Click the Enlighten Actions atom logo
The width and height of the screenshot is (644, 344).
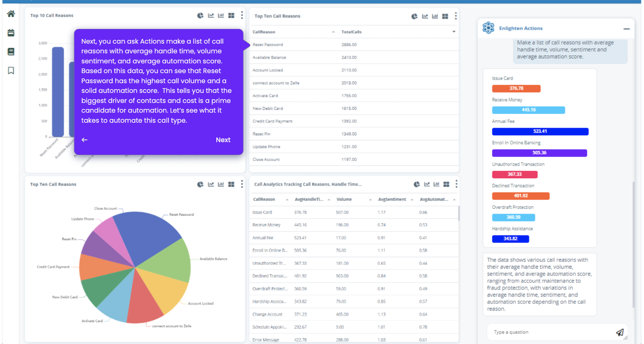(488, 28)
